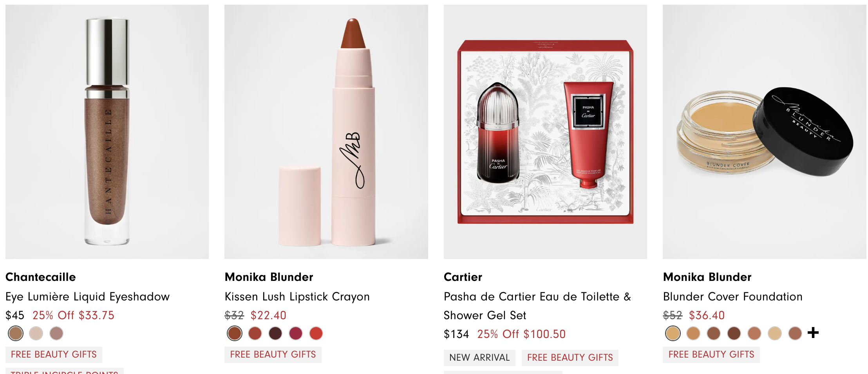Pick the berry-colored Kissen lipstick swatch

296,333
